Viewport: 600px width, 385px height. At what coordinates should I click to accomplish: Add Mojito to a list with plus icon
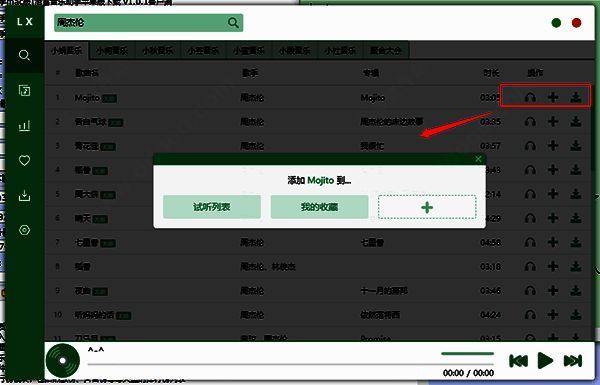[x=553, y=97]
